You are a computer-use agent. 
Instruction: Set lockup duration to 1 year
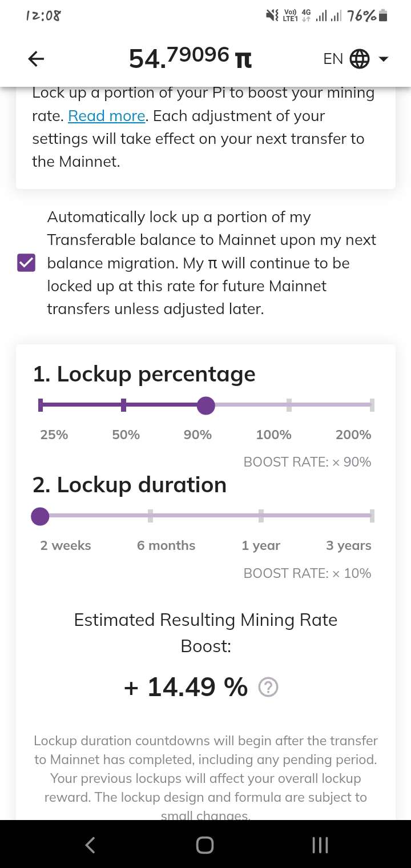(261, 516)
